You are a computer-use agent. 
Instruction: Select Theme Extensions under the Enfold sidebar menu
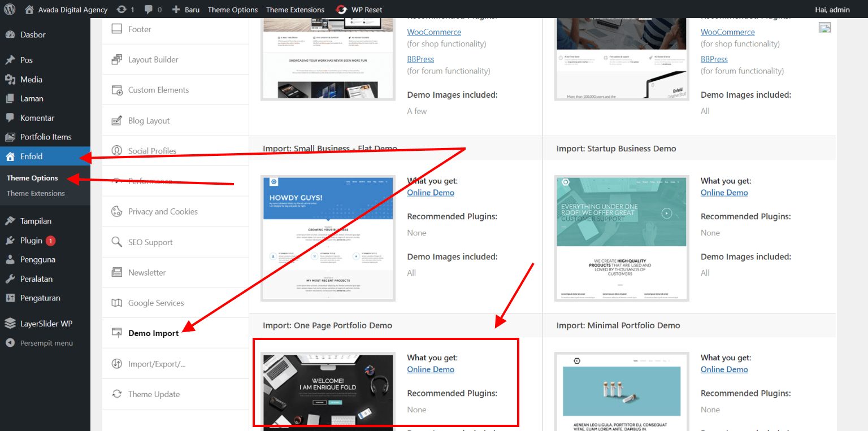(x=36, y=193)
